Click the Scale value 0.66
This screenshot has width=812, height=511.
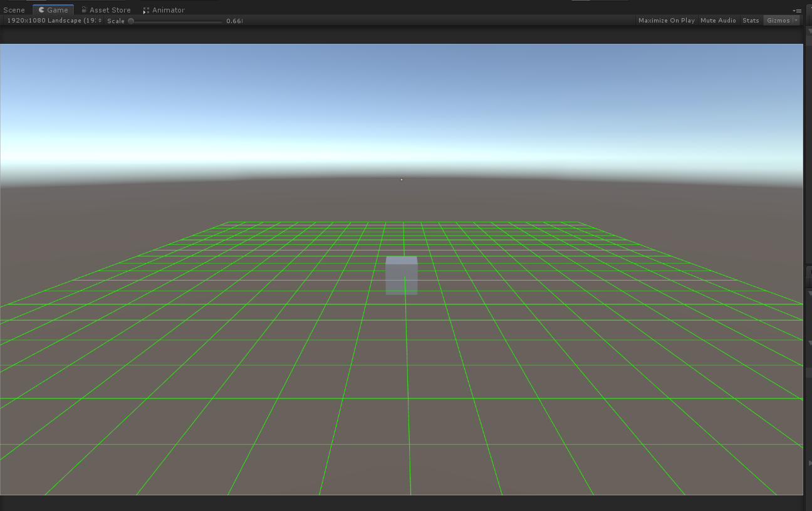pos(234,21)
